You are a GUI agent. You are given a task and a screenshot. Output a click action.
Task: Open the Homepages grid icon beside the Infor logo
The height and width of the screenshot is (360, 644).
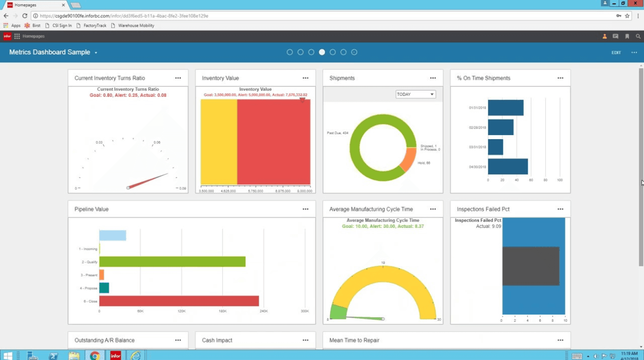pyautogui.click(x=16, y=36)
